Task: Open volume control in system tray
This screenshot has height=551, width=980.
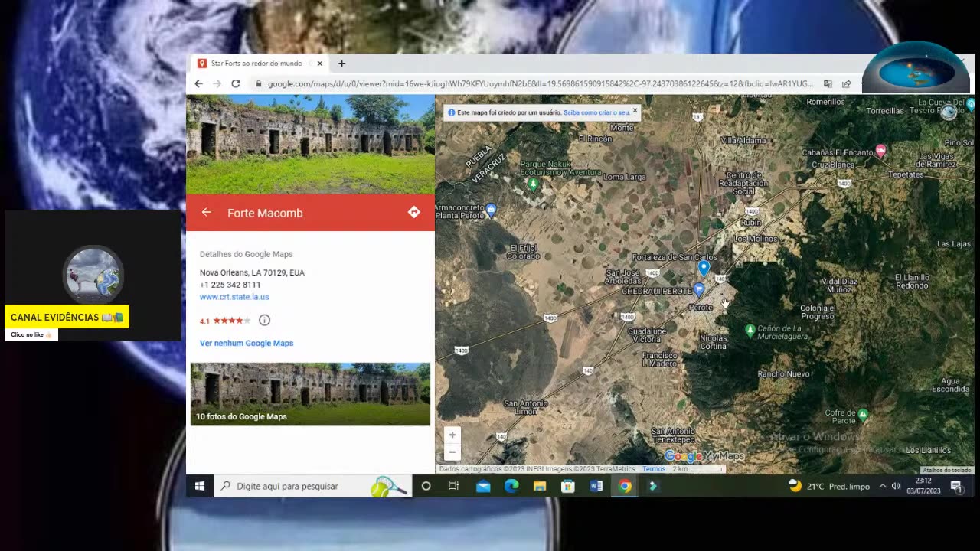Action: 896,486
